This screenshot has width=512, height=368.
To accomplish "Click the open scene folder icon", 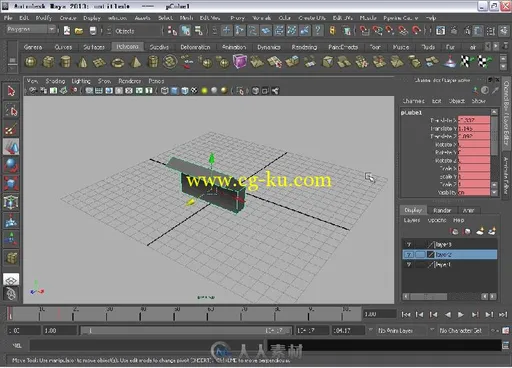I will pos(79,31).
